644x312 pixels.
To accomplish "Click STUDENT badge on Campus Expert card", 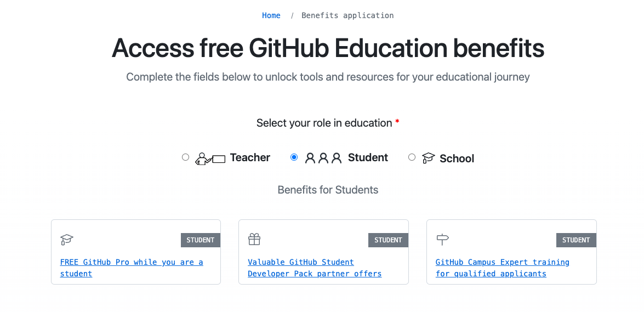I will point(576,240).
